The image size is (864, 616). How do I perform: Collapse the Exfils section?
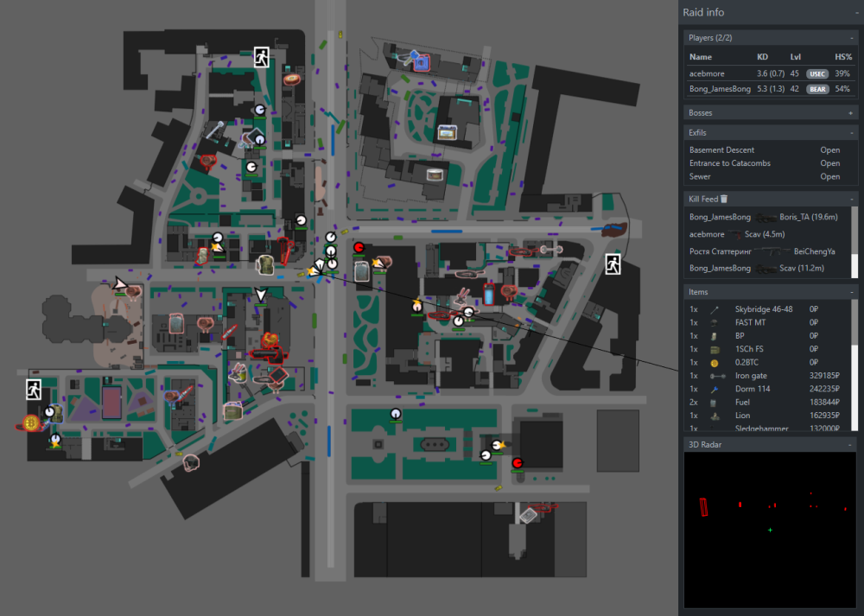click(851, 133)
